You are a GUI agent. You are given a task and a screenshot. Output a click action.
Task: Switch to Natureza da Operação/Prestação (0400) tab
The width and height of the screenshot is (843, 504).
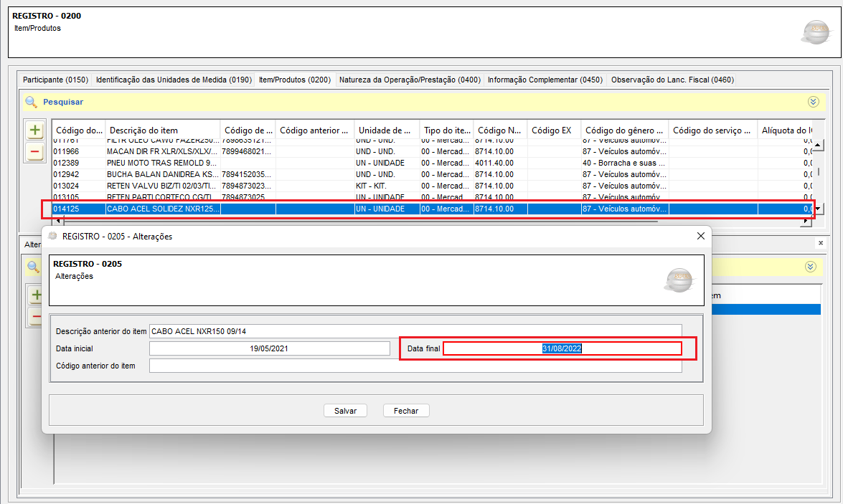(x=410, y=80)
